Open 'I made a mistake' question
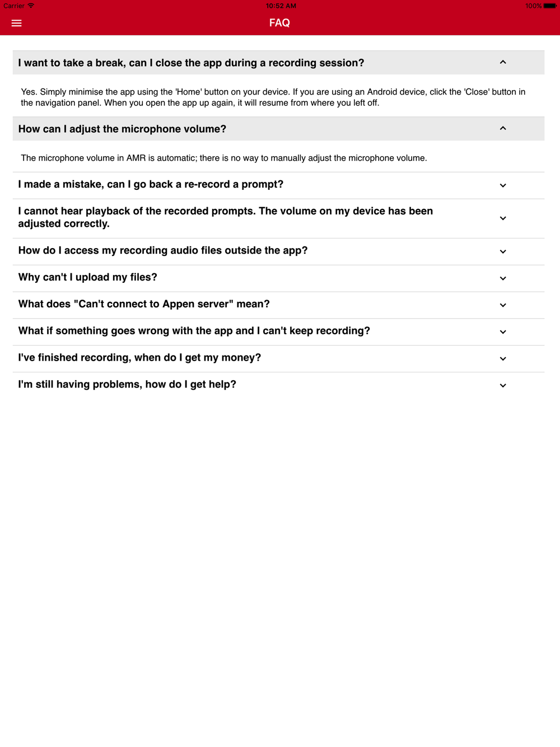Image resolution: width=560 pixels, height=747 pixels. pos(278,185)
